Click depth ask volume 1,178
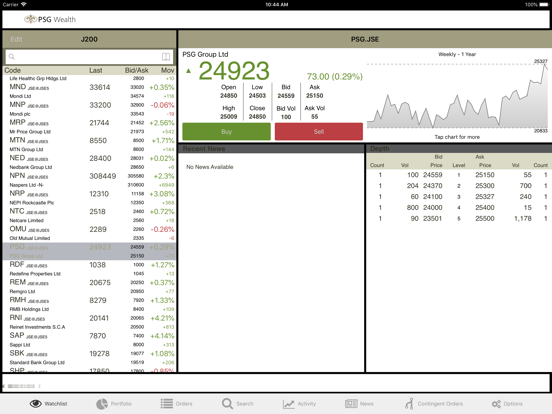 [523, 219]
